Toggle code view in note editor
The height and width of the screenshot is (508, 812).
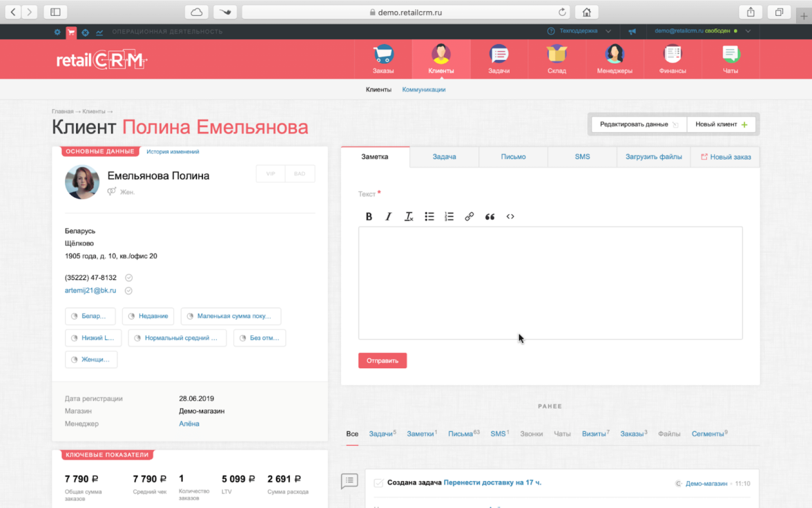[510, 217]
